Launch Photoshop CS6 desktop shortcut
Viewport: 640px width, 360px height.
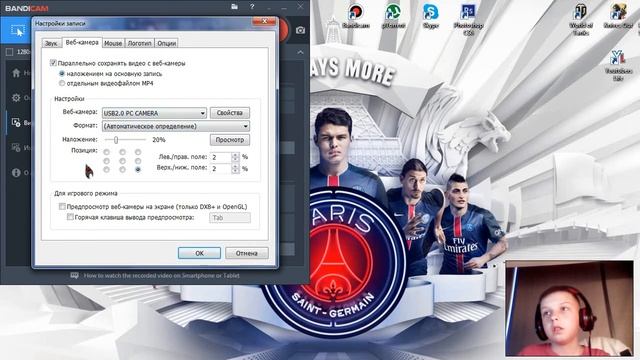coord(468,20)
